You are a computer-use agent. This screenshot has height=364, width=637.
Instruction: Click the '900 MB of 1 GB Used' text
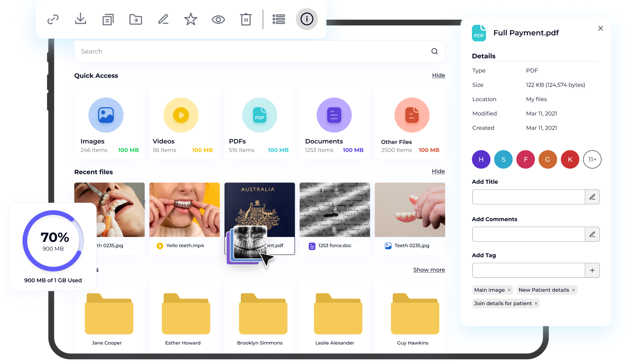click(53, 280)
